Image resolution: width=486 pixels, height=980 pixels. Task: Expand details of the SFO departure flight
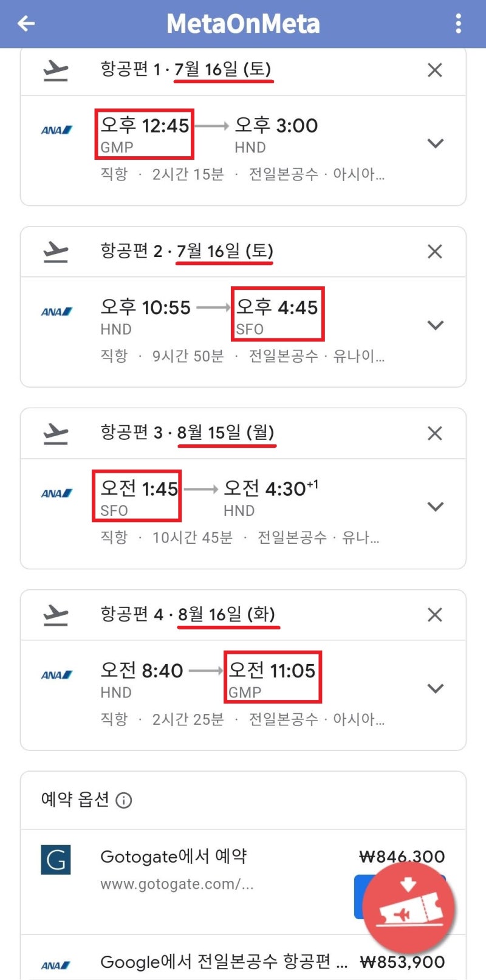click(x=435, y=506)
